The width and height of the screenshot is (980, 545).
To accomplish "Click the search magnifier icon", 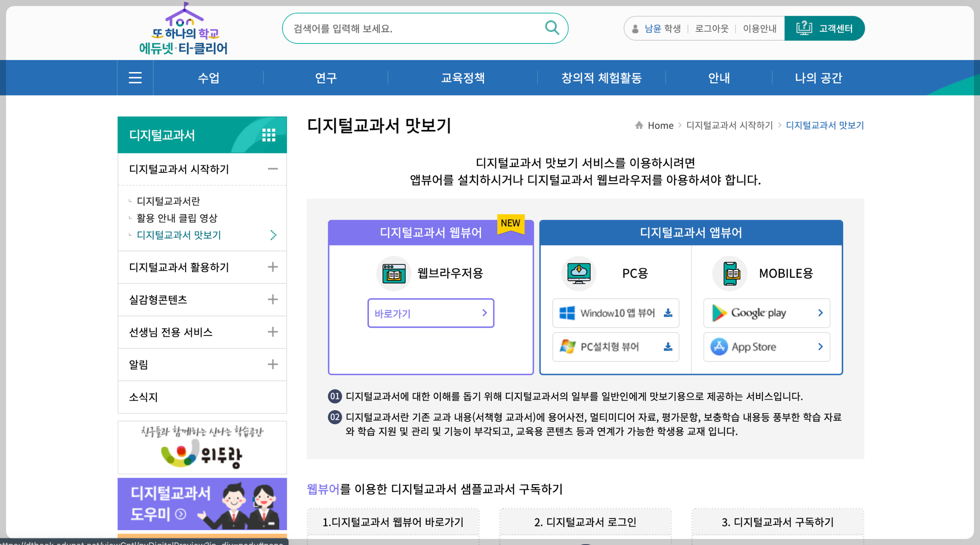I will click(x=552, y=28).
